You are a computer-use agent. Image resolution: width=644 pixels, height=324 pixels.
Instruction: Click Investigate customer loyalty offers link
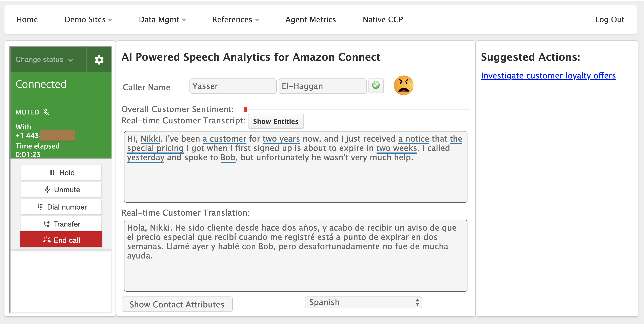tap(548, 76)
